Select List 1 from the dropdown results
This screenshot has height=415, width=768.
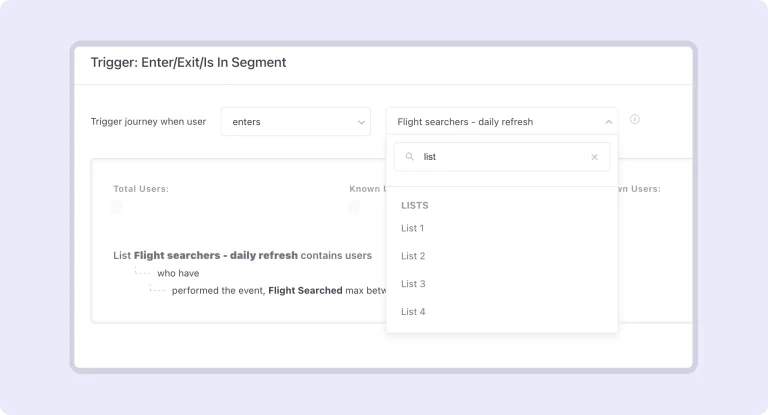tap(413, 228)
